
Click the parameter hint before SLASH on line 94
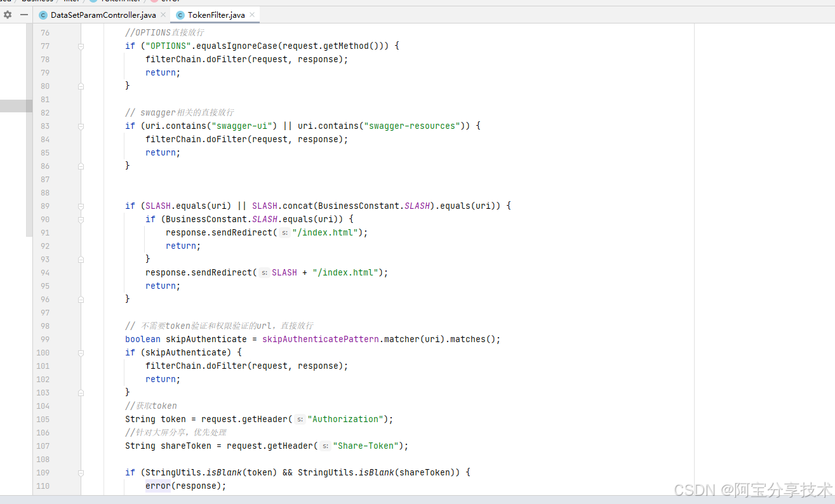tap(264, 273)
